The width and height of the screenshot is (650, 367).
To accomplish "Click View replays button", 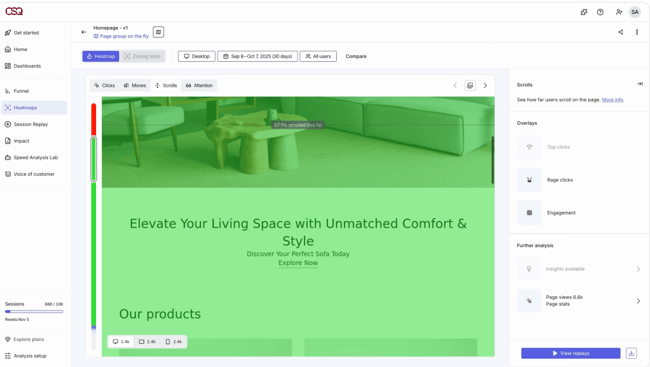I will pyautogui.click(x=571, y=353).
